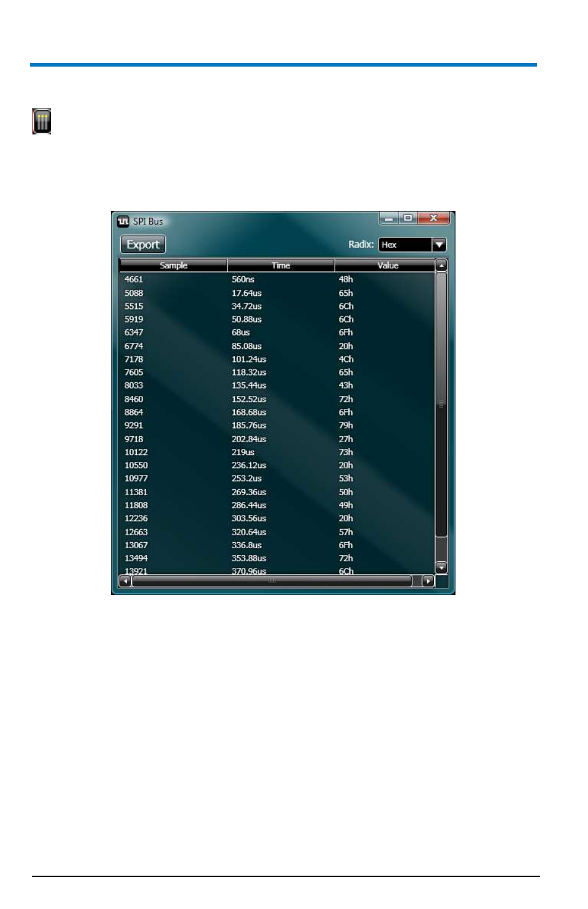Click horizontal scrollbar left arrow
Image resolution: width=588 pixels, height=909 pixels.
126,581
